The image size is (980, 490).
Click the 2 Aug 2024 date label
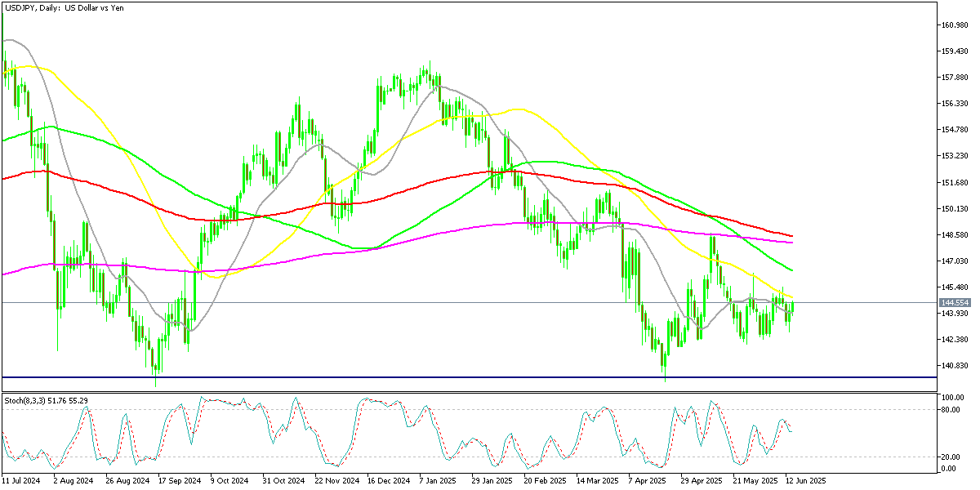point(72,482)
